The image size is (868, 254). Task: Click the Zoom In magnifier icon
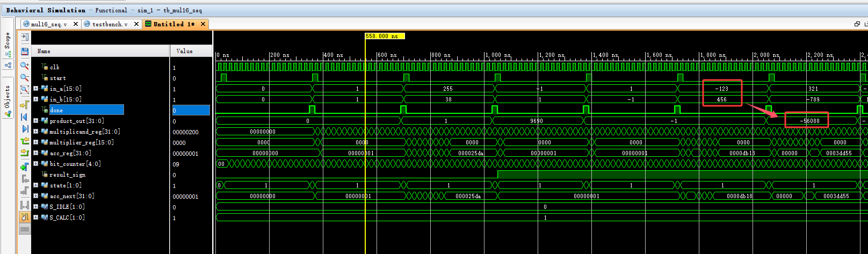click(25, 66)
